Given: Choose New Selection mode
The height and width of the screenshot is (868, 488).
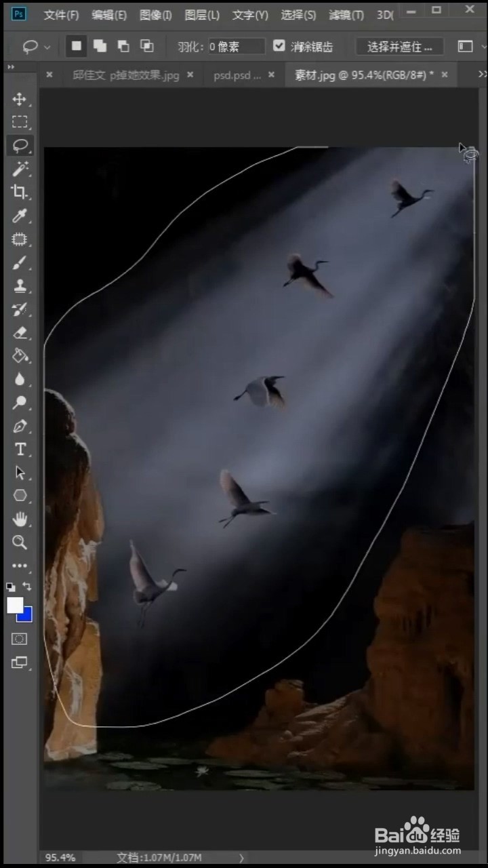Looking at the screenshot, I should pos(77,46).
